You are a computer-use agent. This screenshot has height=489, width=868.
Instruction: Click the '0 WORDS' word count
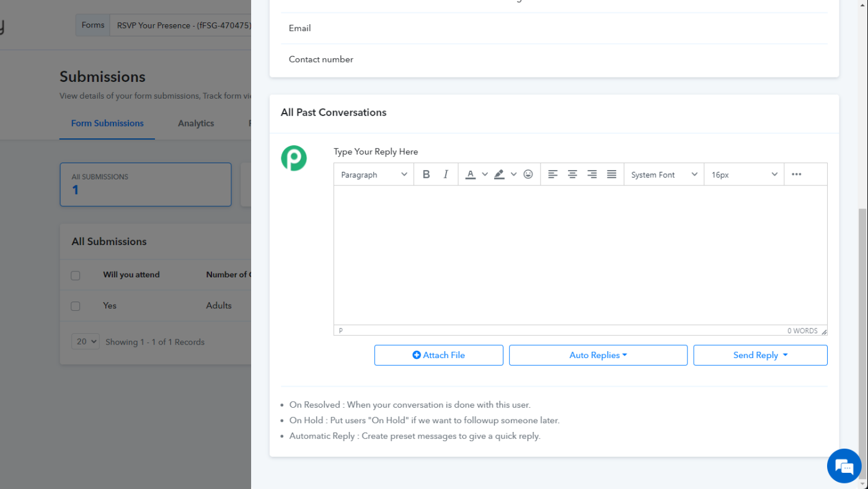pyautogui.click(x=802, y=331)
